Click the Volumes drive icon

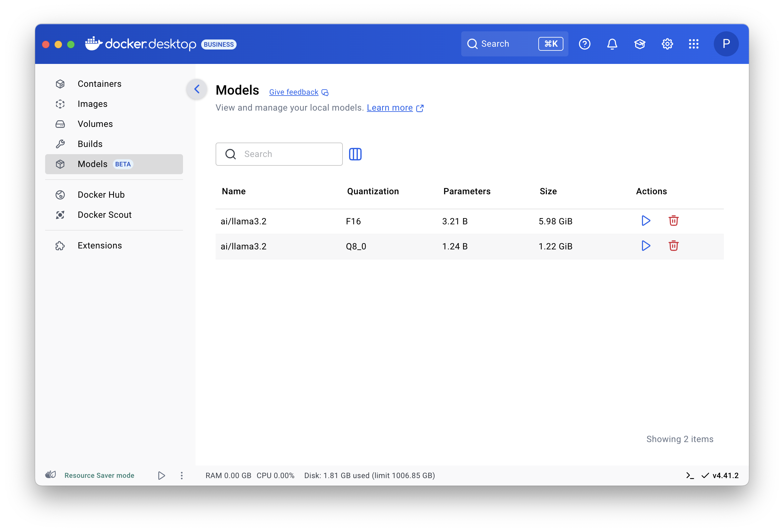60,124
